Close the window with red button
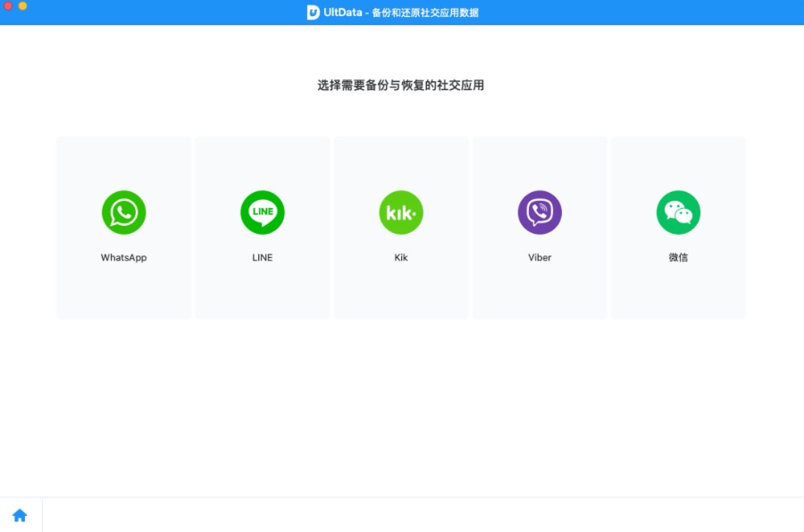The height and width of the screenshot is (532, 804). tap(8, 5)
